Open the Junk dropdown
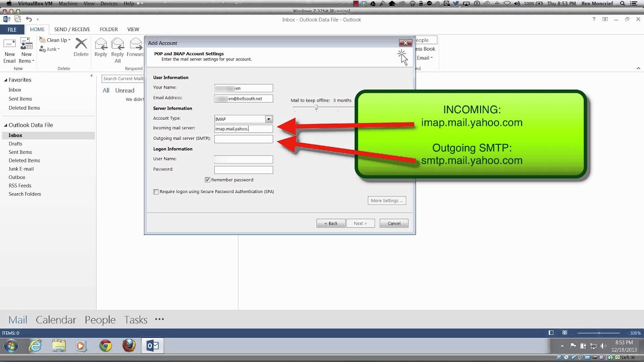Screen dimensions: 644x362 (x=50, y=49)
